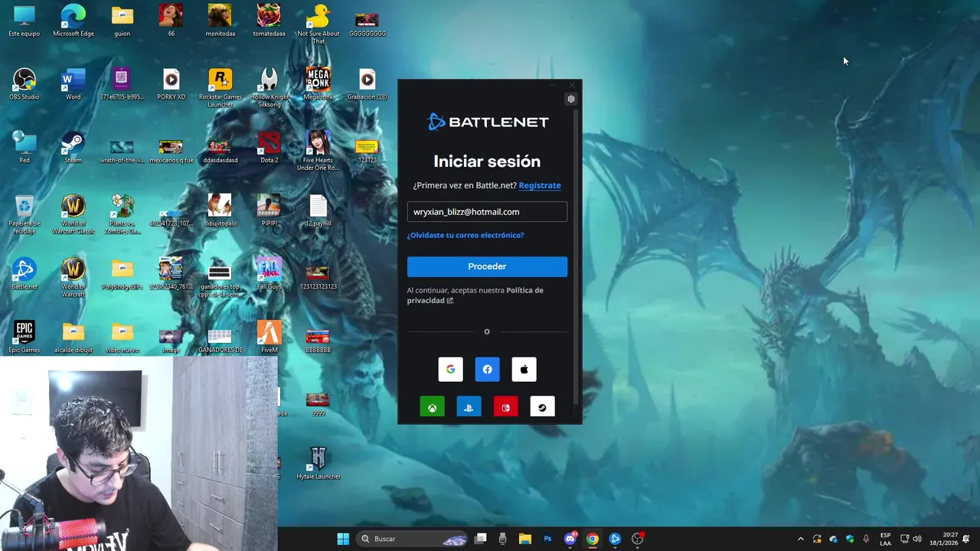
Task: Select the Epic Games desktop shortcut
Action: click(24, 337)
